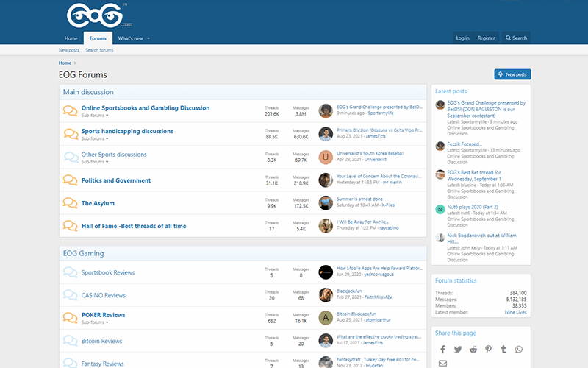Open the raycabino avatar in Hall of Fame row
The image size is (588, 368).
(326, 226)
